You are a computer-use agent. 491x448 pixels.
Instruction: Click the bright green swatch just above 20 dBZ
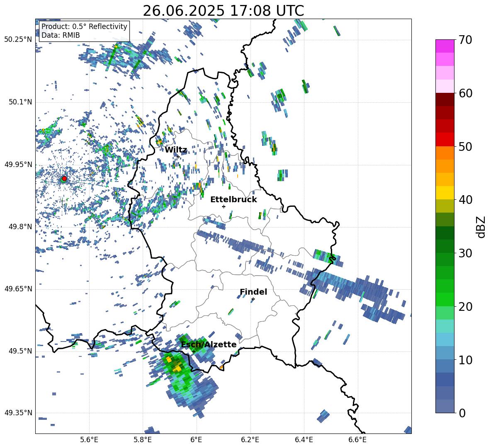(x=445, y=299)
